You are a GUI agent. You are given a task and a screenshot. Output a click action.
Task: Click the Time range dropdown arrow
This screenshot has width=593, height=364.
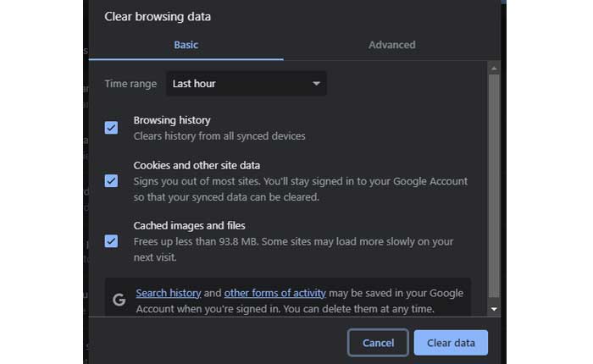click(x=316, y=84)
